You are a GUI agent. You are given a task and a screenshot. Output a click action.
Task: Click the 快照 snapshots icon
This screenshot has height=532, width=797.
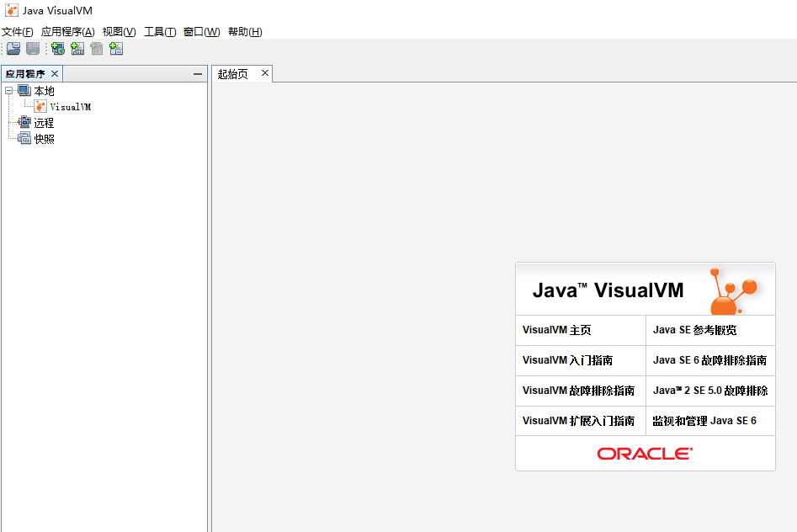click(x=24, y=138)
